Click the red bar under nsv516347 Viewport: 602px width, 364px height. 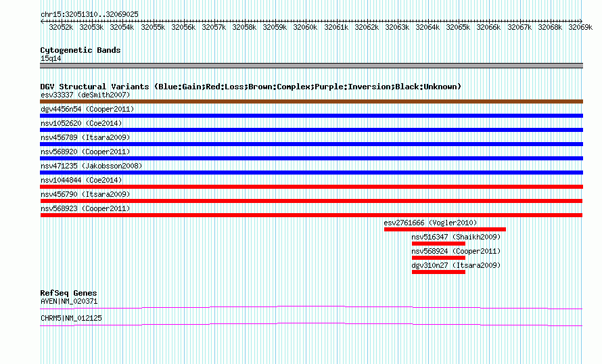438,244
